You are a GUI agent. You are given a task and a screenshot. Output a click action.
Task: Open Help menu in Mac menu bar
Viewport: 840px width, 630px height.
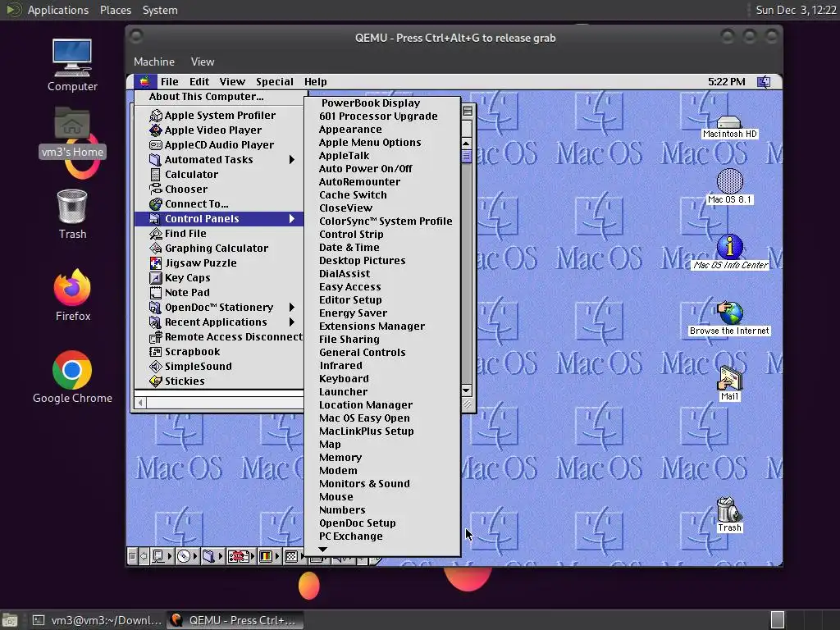tap(316, 81)
